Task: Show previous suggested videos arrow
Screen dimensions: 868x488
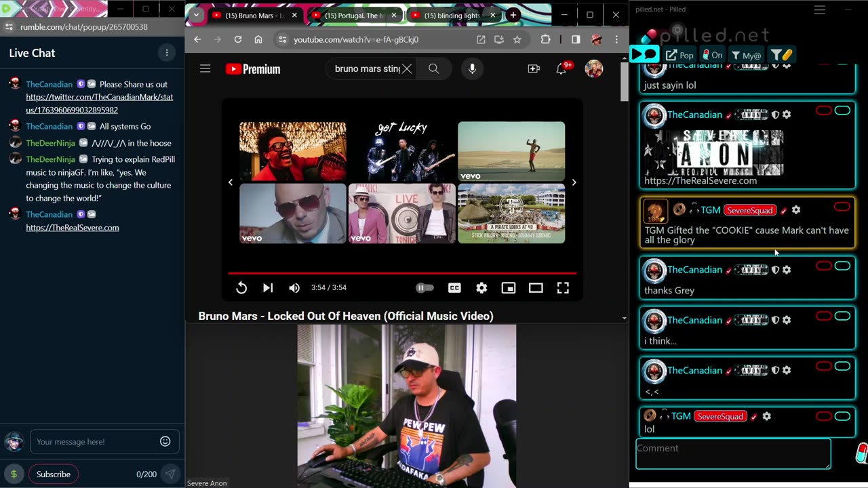Action: coord(231,182)
